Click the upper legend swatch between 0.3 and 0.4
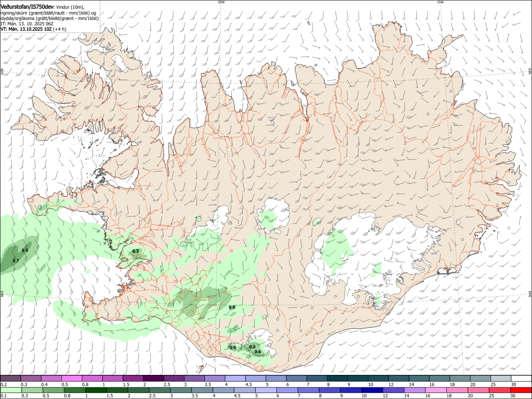 31,379
